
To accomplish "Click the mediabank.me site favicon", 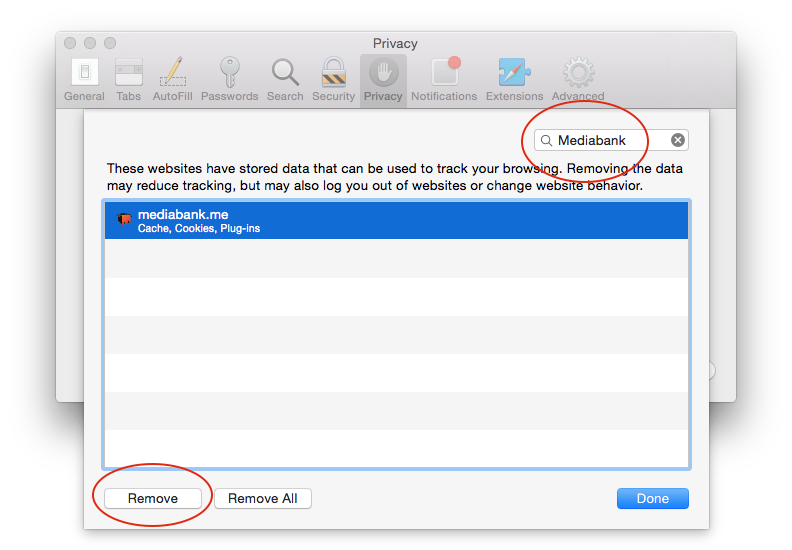I will click(x=124, y=219).
